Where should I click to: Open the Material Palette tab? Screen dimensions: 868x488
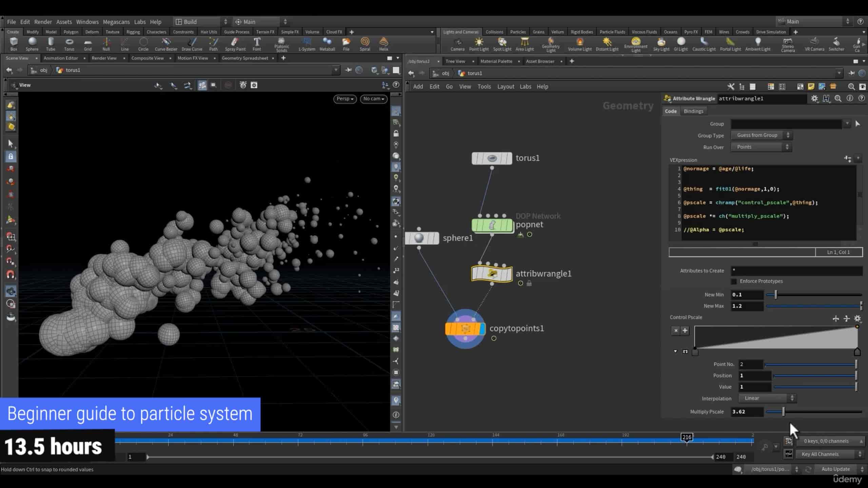[x=496, y=61]
